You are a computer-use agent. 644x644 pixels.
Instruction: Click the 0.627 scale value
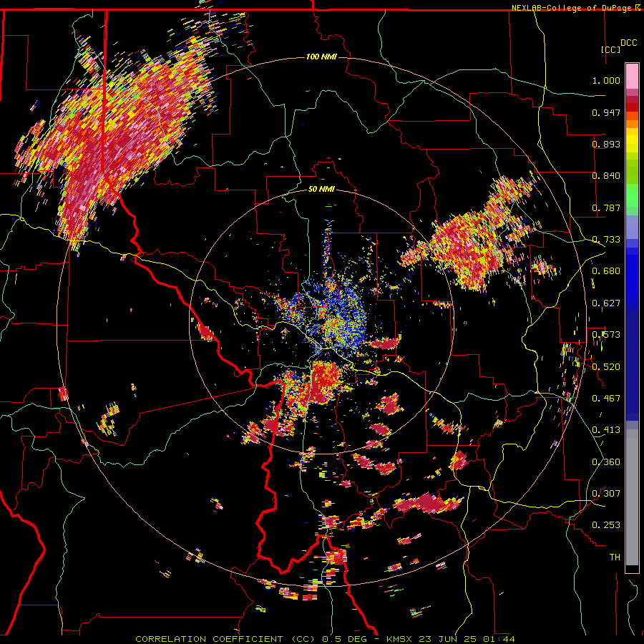click(606, 303)
